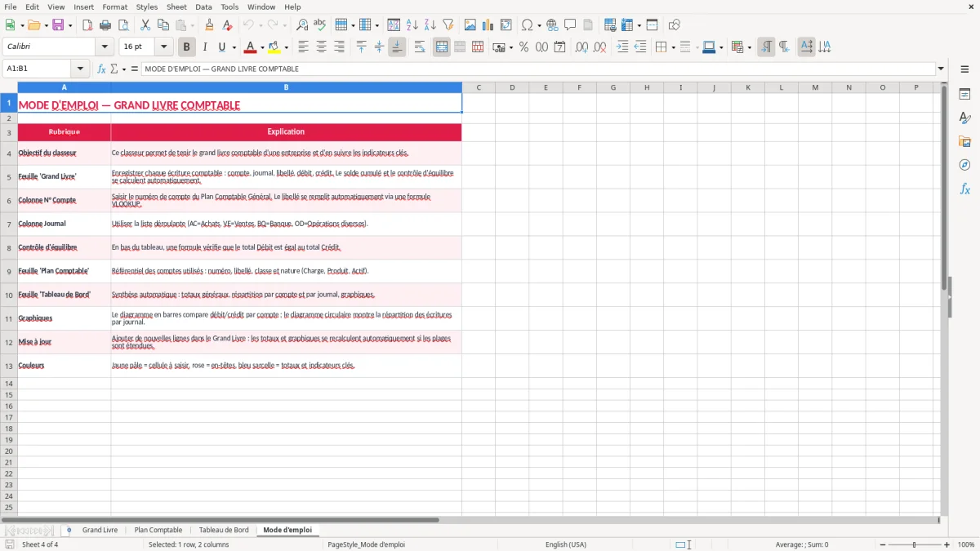
Task: Toggle Wrap Text button
Action: pos(419,47)
